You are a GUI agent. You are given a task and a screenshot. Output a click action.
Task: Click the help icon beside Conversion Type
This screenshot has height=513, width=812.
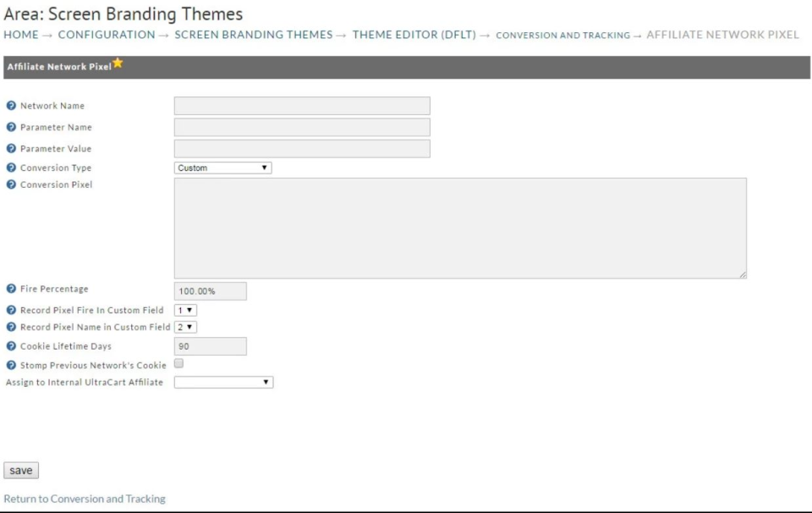(x=11, y=168)
